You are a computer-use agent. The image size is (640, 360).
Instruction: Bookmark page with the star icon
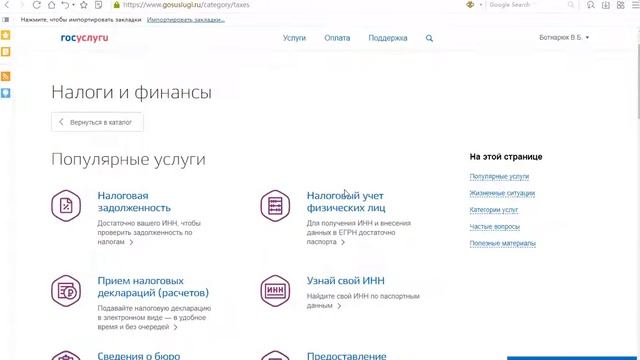pyautogui.click(x=84, y=5)
